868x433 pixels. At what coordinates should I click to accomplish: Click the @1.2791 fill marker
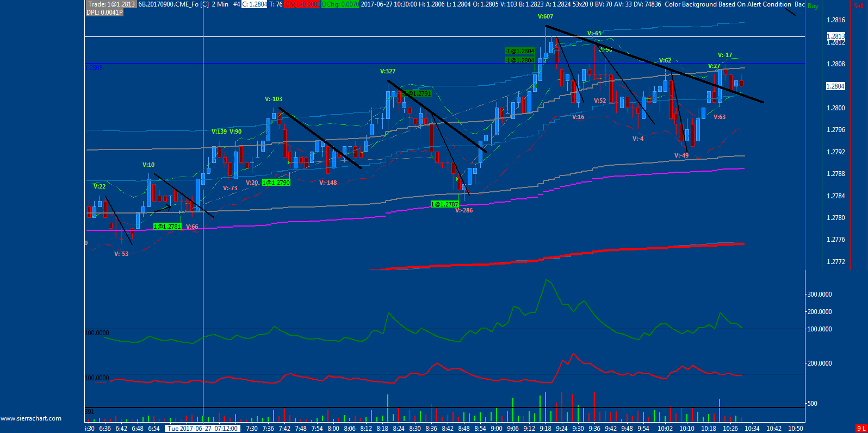(x=419, y=93)
